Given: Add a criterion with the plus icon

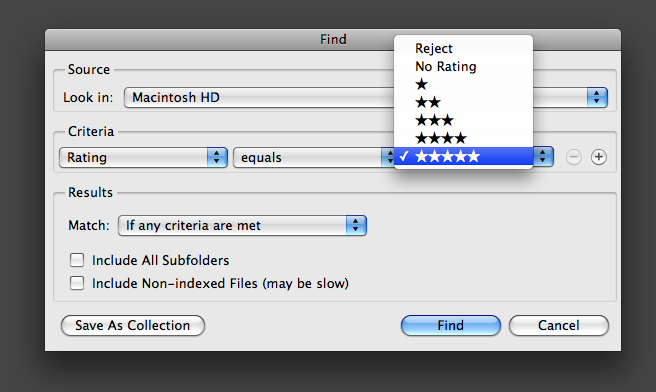Looking at the screenshot, I should click(599, 157).
